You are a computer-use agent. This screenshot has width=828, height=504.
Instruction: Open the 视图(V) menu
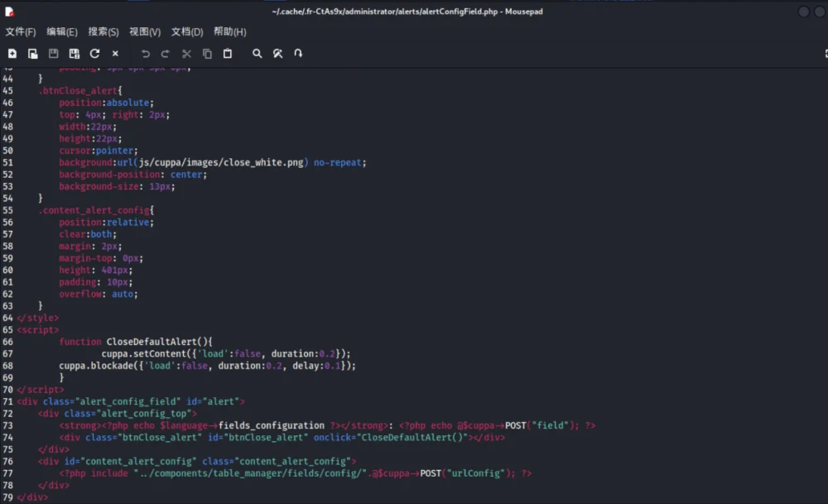[145, 31]
